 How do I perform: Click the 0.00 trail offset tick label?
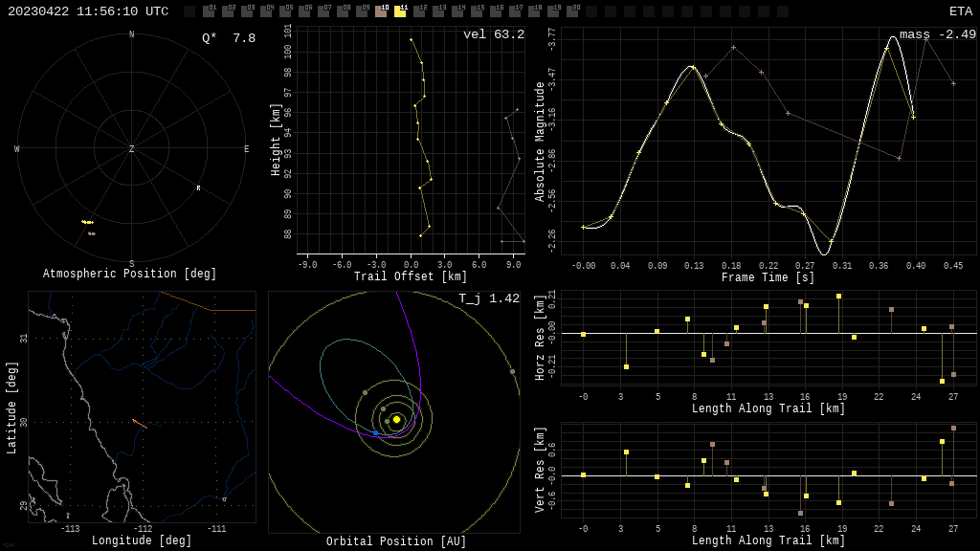[411, 265]
